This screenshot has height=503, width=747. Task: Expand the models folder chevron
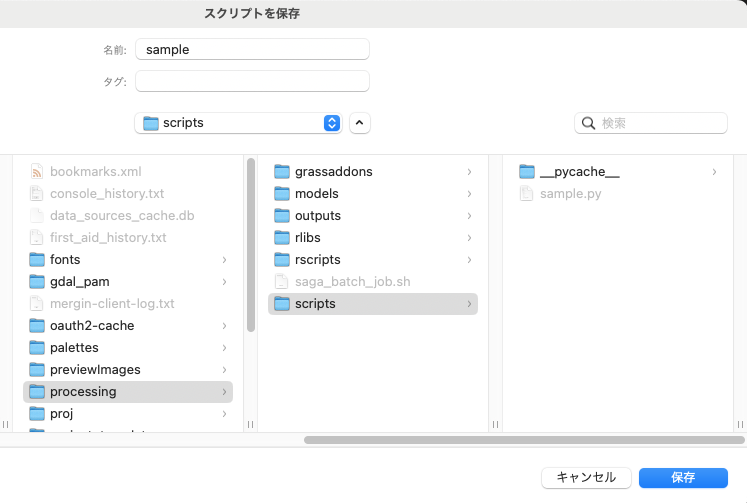pyautogui.click(x=469, y=193)
